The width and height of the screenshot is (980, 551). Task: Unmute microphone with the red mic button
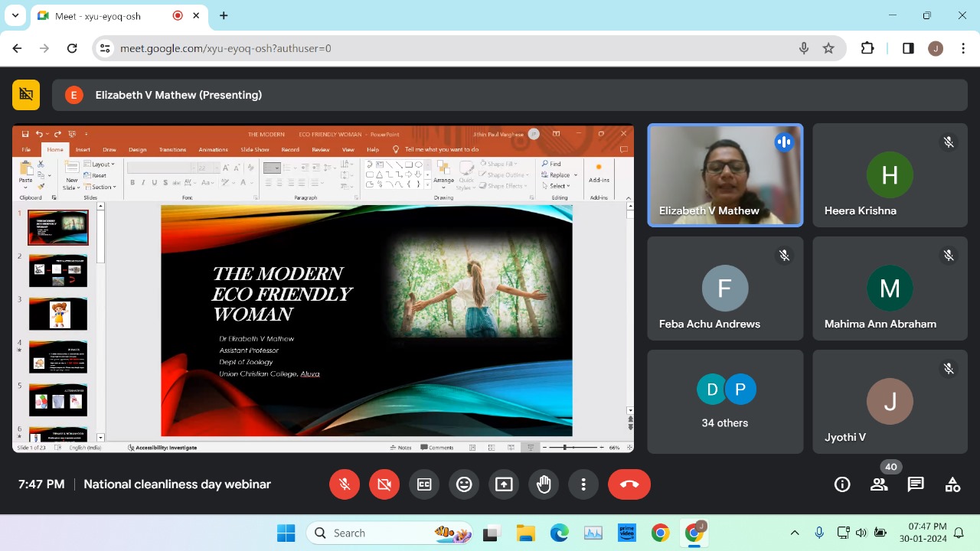click(x=345, y=484)
